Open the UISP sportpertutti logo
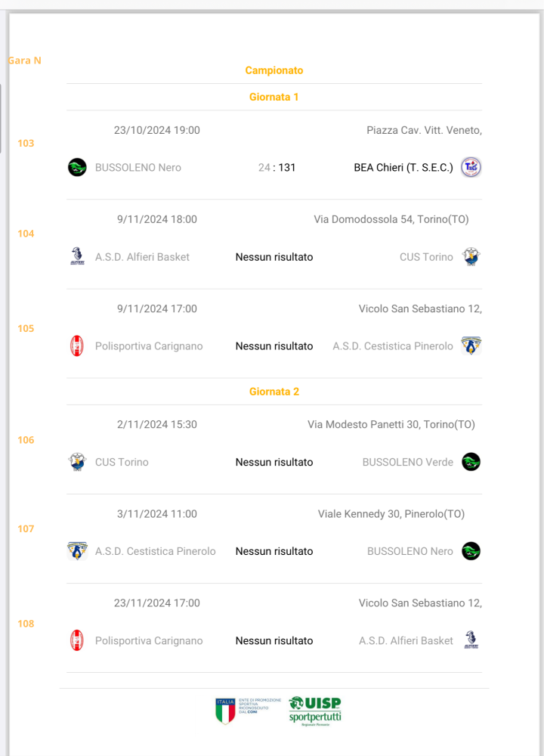 [315, 711]
